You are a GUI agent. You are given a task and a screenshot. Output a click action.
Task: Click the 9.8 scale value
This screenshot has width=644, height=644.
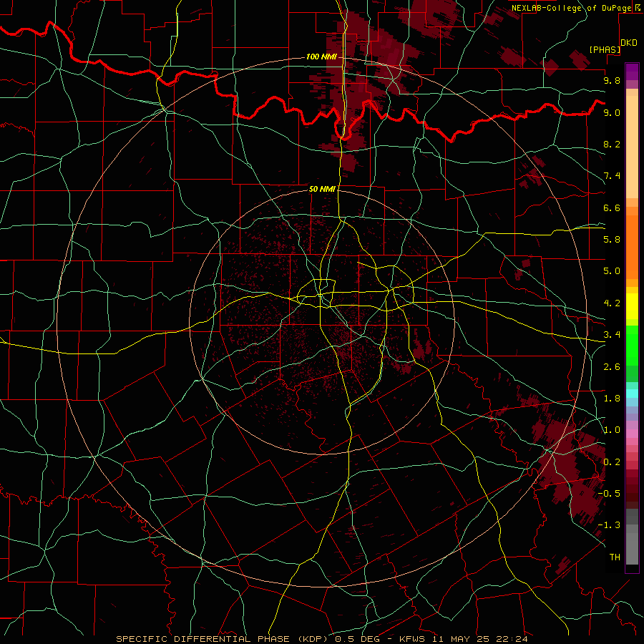(612, 80)
